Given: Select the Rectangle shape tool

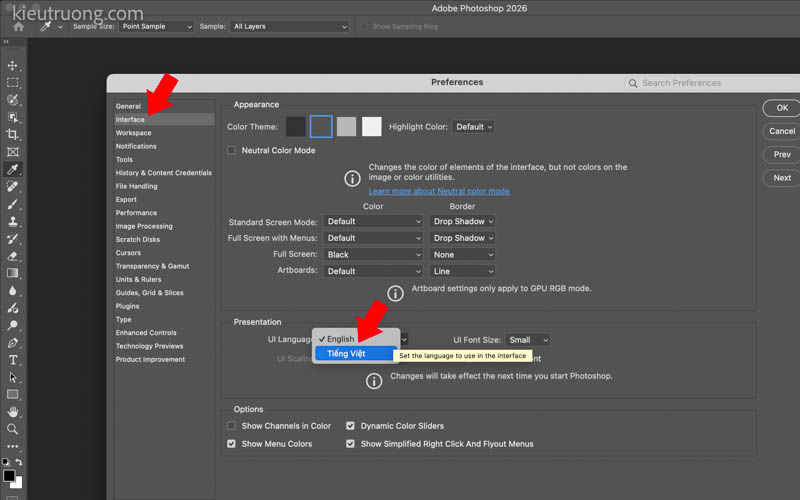Looking at the screenshot, I should pyautogui.click(x=13, y=394).
